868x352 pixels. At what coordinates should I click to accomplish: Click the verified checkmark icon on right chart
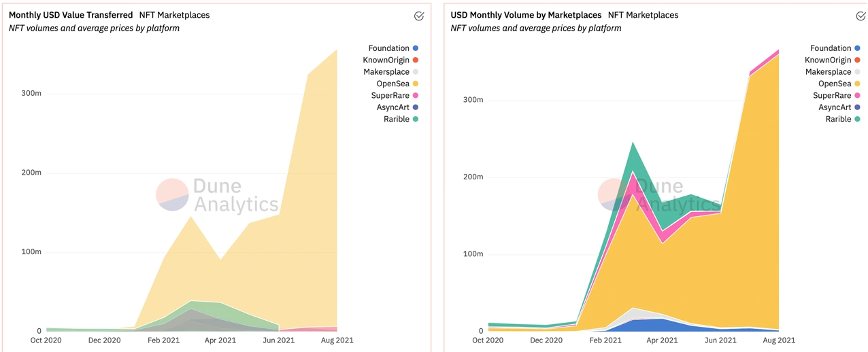(x=861, y=16)
